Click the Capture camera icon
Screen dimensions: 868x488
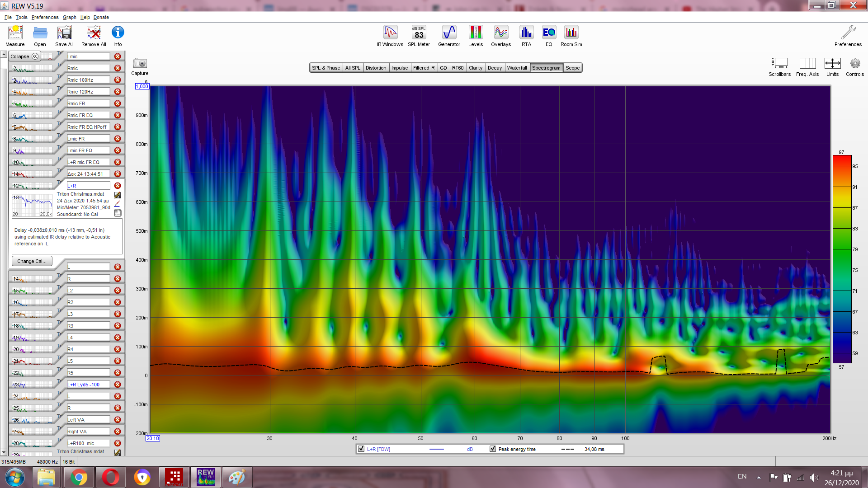[x=140, y=64]
